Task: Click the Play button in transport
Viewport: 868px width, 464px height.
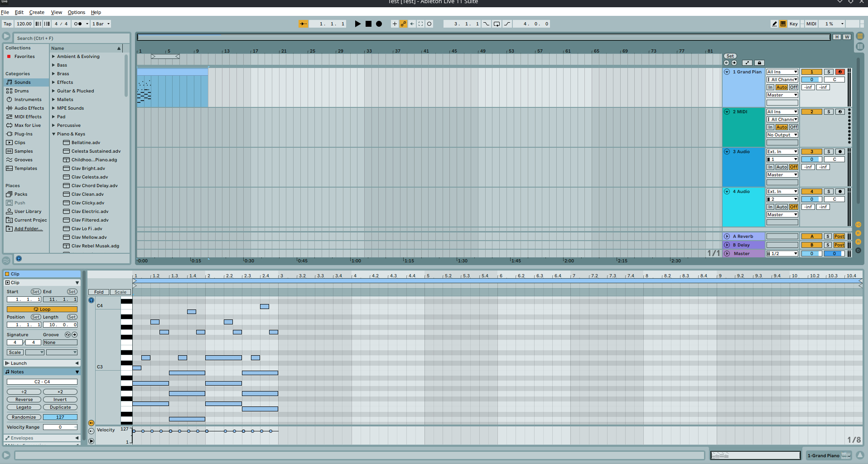Action: pos(357,24)
